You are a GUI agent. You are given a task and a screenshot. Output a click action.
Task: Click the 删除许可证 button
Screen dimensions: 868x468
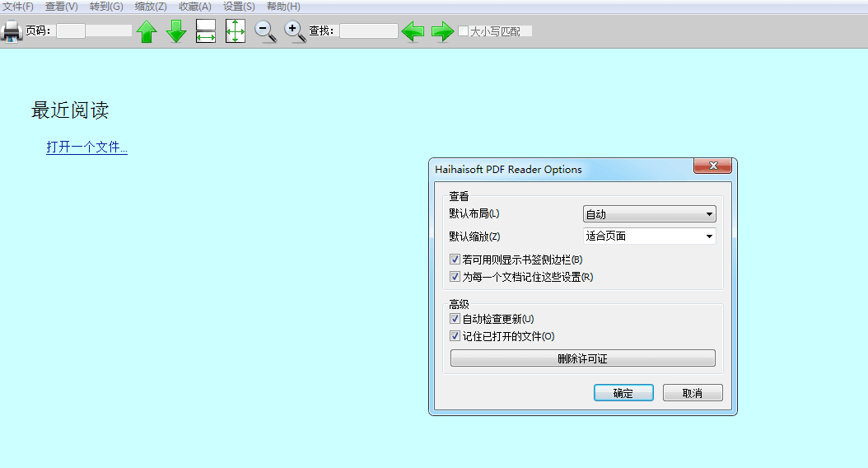point(583,358)
